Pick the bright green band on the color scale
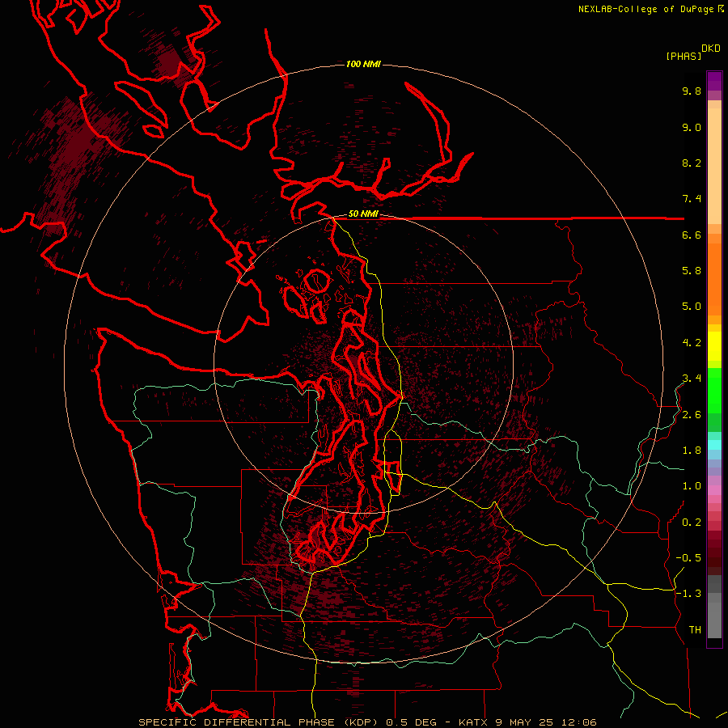Image resolution: width=728 pixels, height=728 pixels. 714,392
